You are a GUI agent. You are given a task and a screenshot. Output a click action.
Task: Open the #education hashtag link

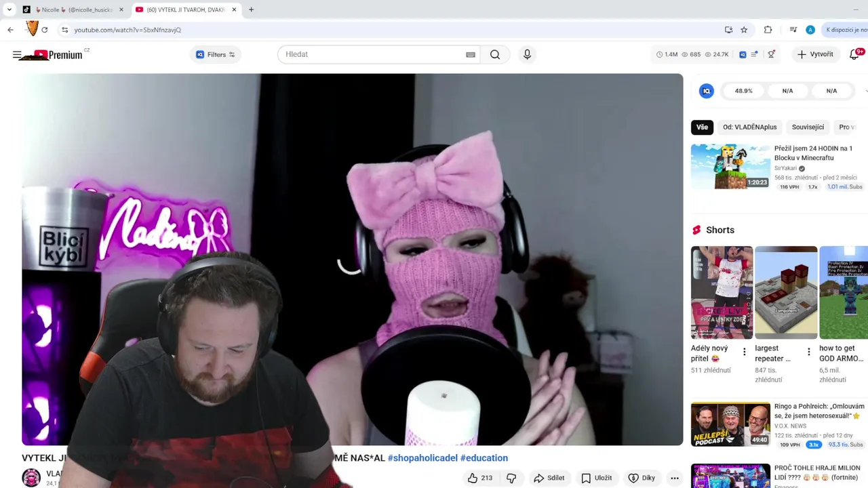[x=484, y=458]
